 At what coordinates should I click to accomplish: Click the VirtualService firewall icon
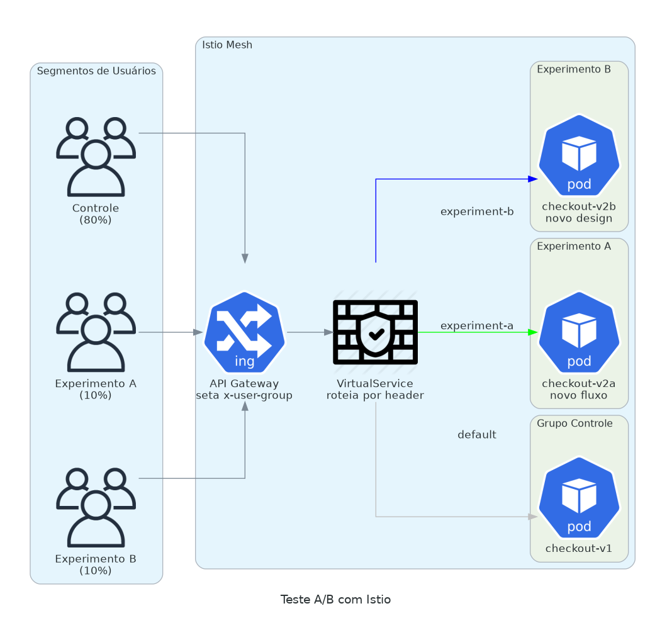[375, 333]
